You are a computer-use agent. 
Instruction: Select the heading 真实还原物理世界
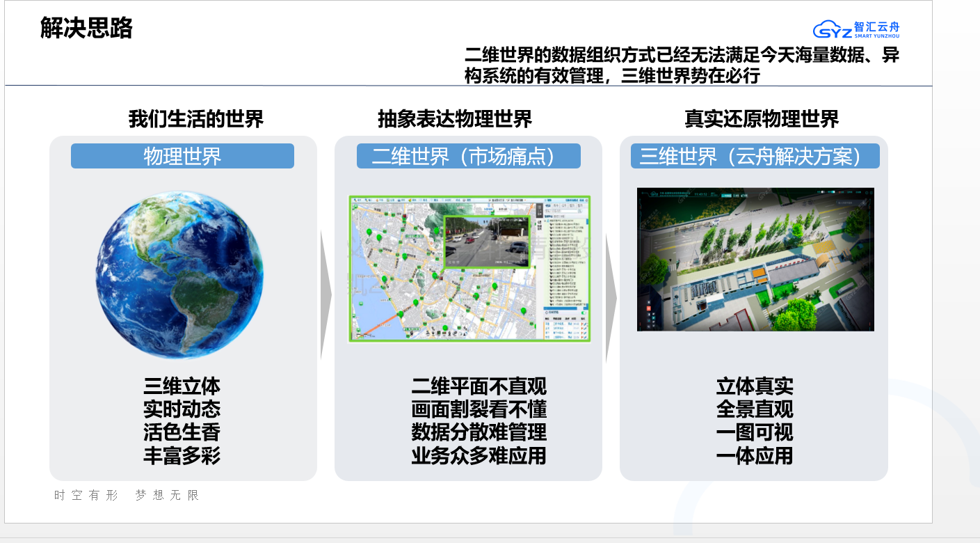pyautogui.click(x=762, y=119)
